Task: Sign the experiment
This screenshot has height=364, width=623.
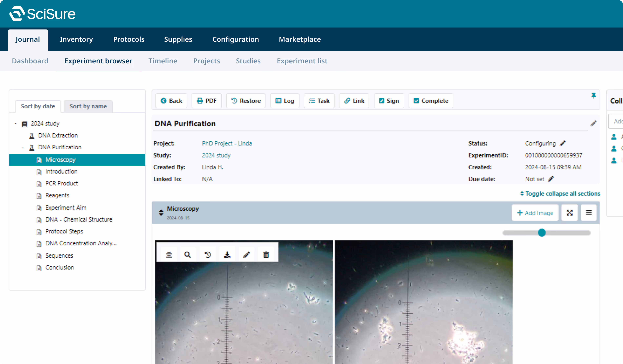Action: 389,101
